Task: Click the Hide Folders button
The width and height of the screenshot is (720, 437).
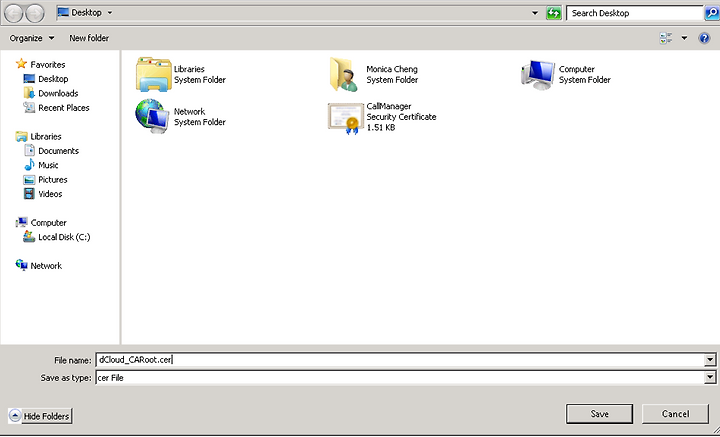Action: (40, 416)
